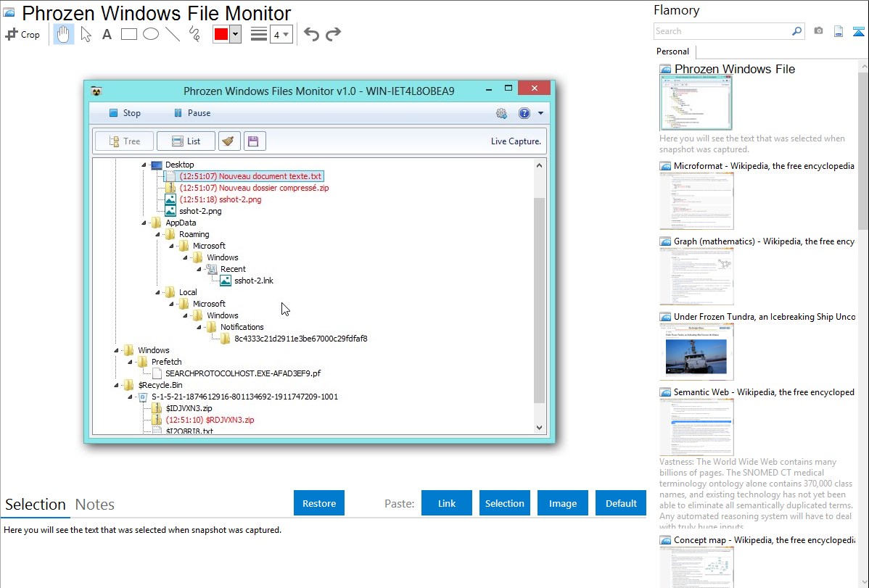This screenshot has width=869, height=588.
Task: Open the dropdown arrow beside help icon
Action: [540, 113]
